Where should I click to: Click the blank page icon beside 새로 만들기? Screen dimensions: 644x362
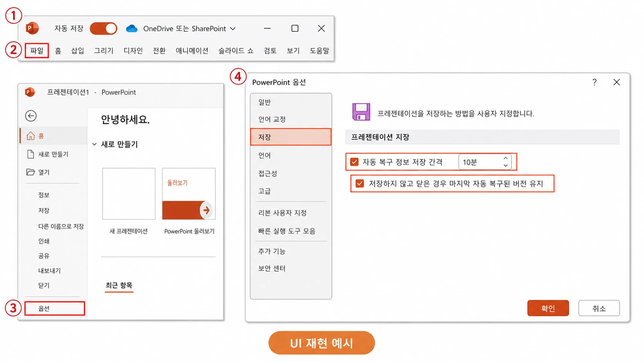pyautogui.click(x=30, y=154)
